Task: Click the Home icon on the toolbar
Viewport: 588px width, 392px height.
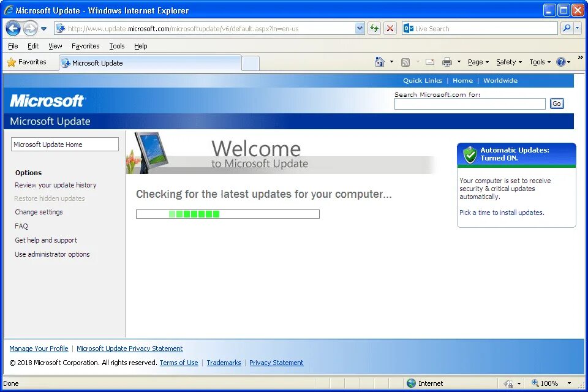Action: (380, 62)
